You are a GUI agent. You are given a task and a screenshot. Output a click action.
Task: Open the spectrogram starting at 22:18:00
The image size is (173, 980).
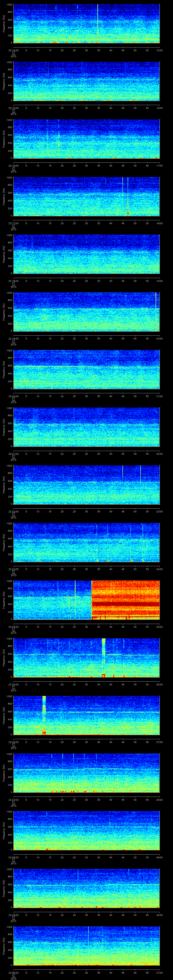(86, 254)
